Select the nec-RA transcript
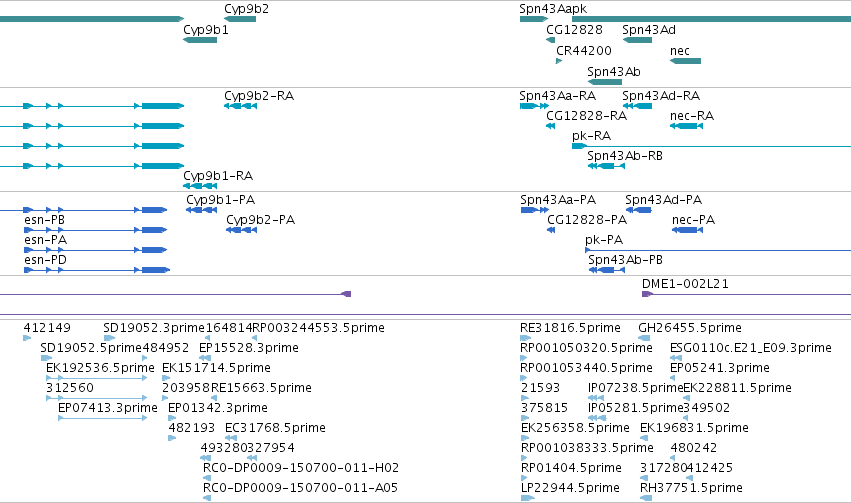Screen dimensions: 851x503 coord(687,126)
